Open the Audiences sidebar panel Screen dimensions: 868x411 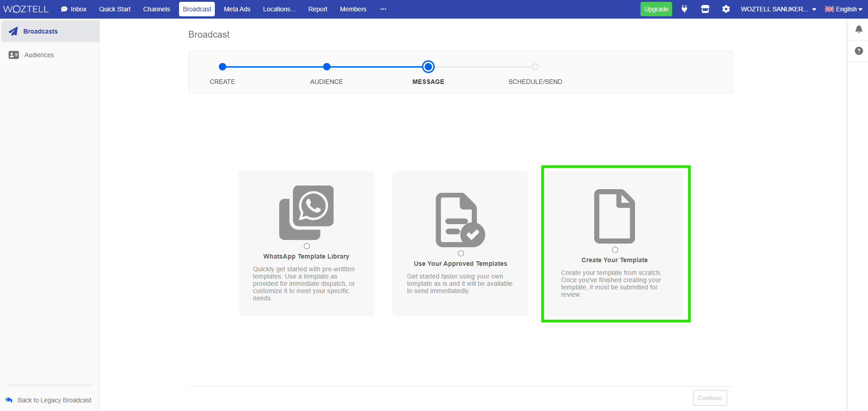(x=14, y=54)
